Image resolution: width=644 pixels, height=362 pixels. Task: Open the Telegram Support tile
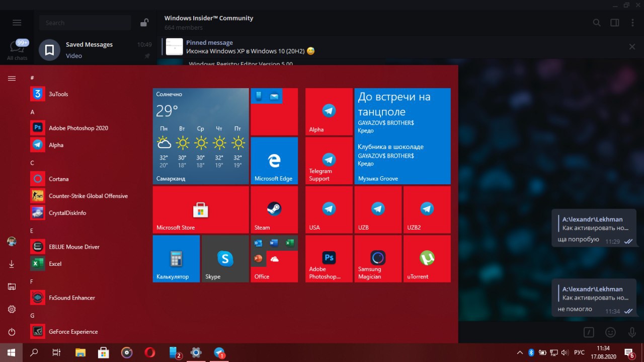(329, 161)
